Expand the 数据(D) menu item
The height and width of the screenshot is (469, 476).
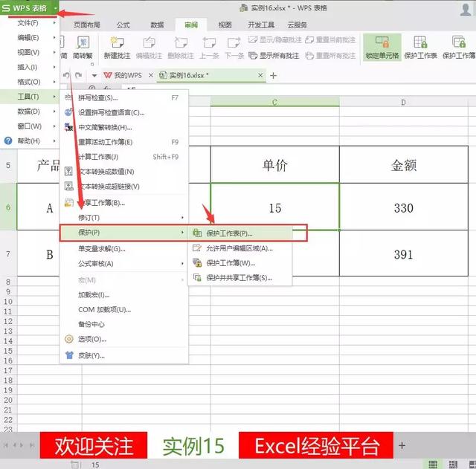coord(30,111)
